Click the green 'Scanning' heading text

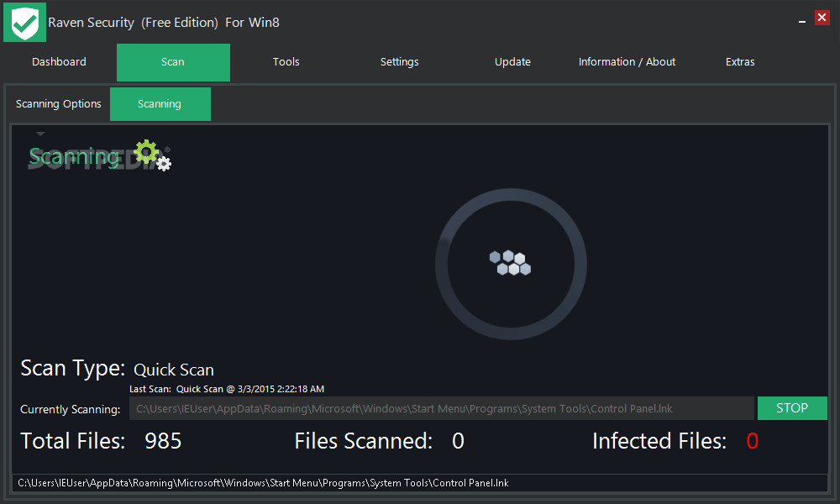[73, 157]
